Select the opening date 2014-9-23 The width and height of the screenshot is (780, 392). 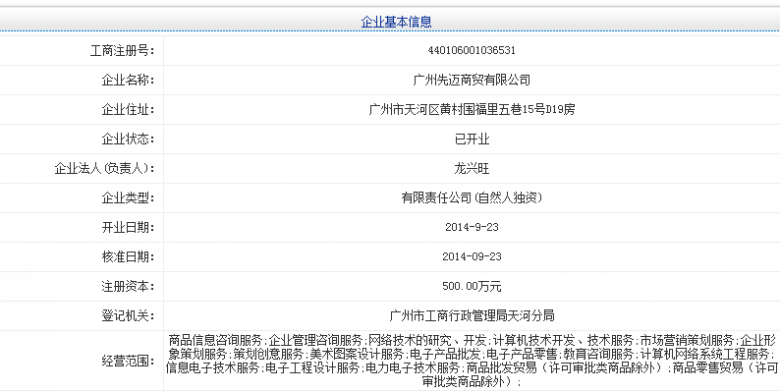[x=472, y=227]
